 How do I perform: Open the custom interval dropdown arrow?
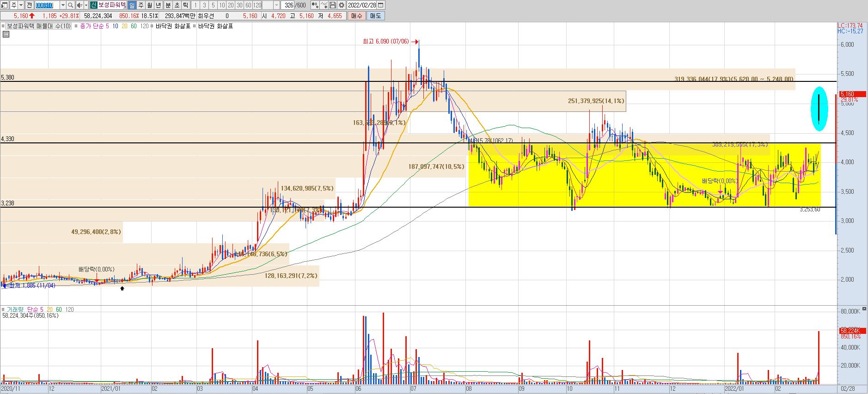276,5
